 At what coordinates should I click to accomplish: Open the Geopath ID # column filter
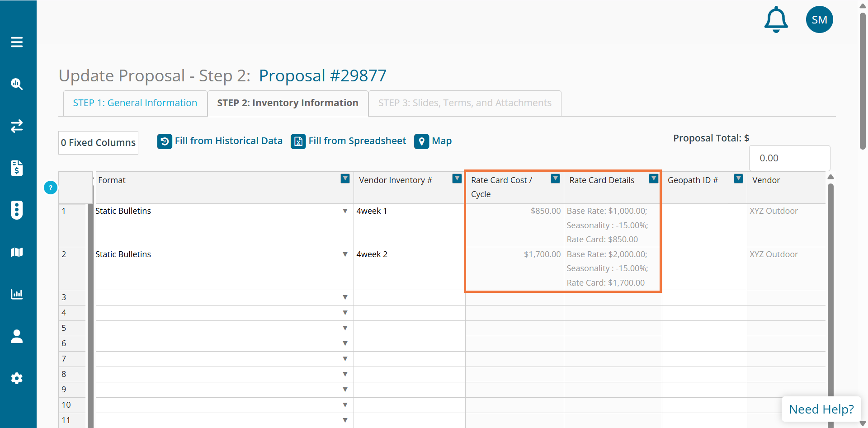point(738,179)
